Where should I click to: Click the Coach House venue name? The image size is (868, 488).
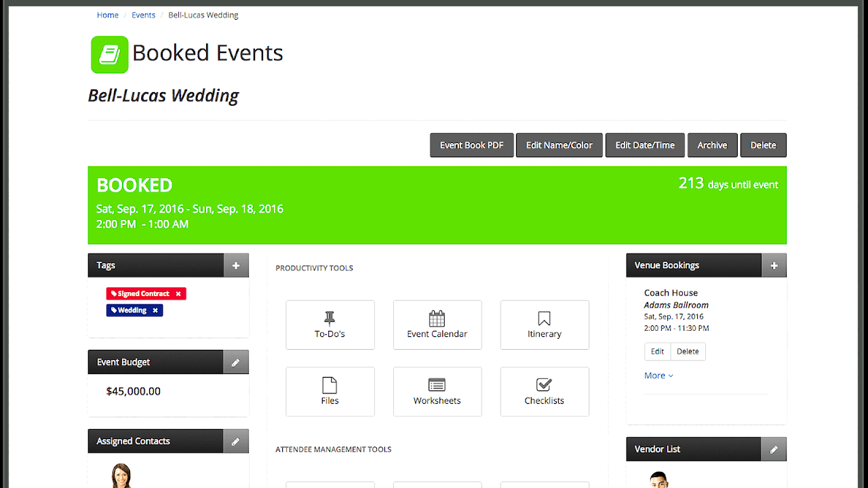pyautogui.click(x=671, y=293)
